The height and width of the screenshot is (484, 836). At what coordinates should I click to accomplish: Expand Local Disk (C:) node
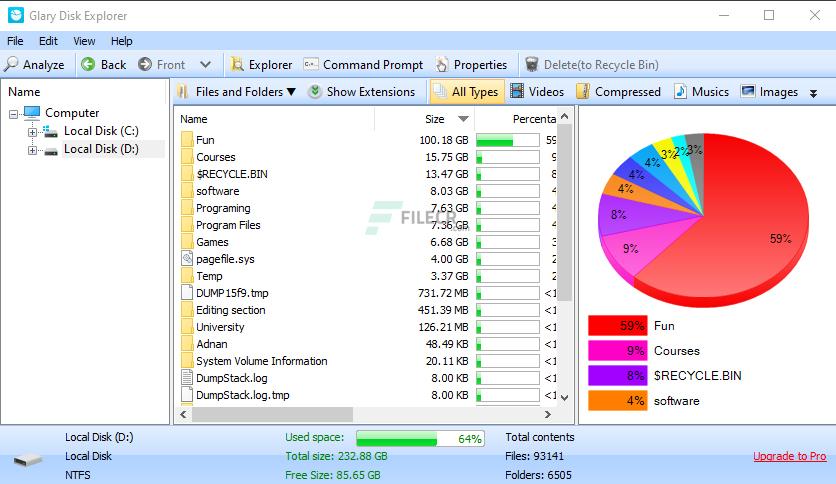(x=33, y=132)
